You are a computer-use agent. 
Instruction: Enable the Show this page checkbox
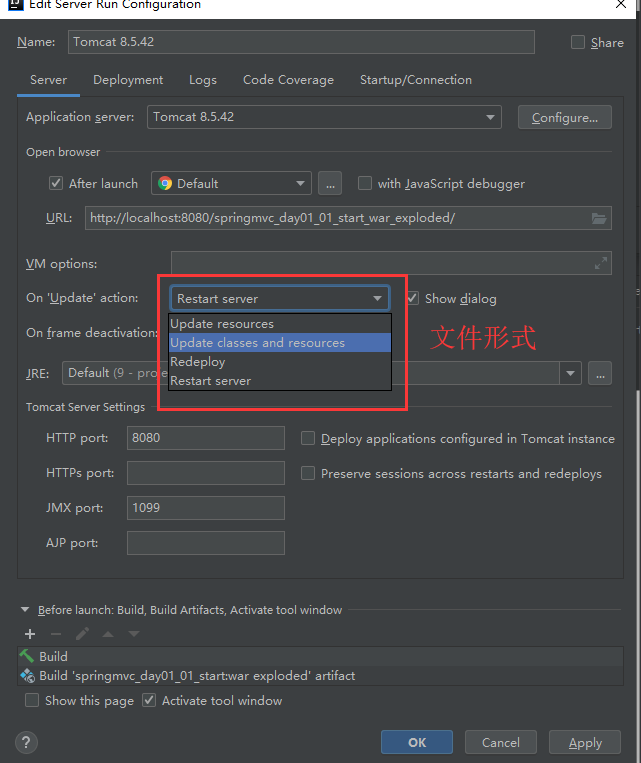coord(32,701)
